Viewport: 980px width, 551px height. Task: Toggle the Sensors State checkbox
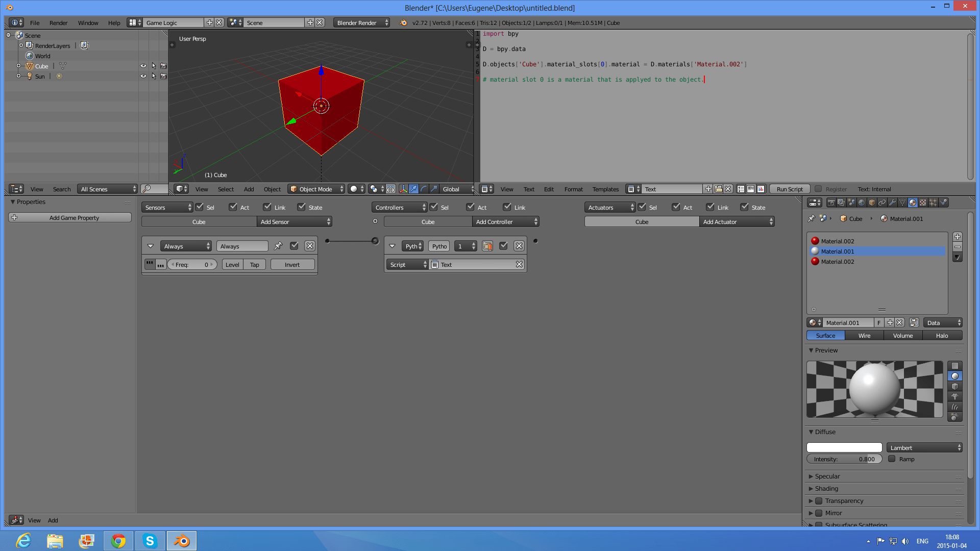pos(302,207)
